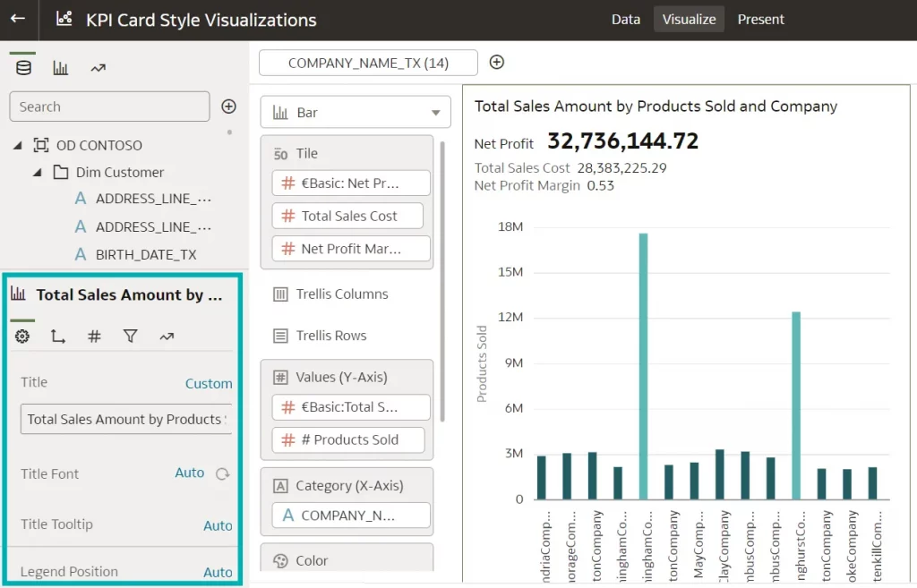
Task: Open the Analytics trend line panel icon
Action: point(99,68)
